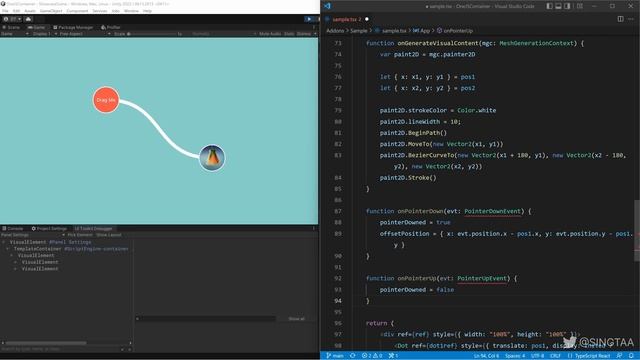Click the synchronize changes status icon
Image resolution: width=640 pixels, height=360 pixels.
pos(353,356)
